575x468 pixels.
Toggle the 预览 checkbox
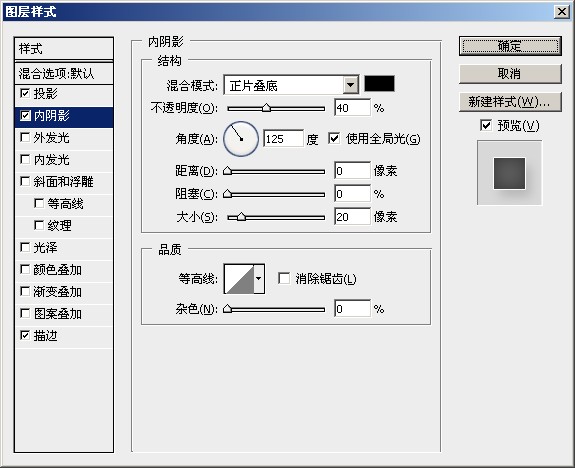[486, 125]
